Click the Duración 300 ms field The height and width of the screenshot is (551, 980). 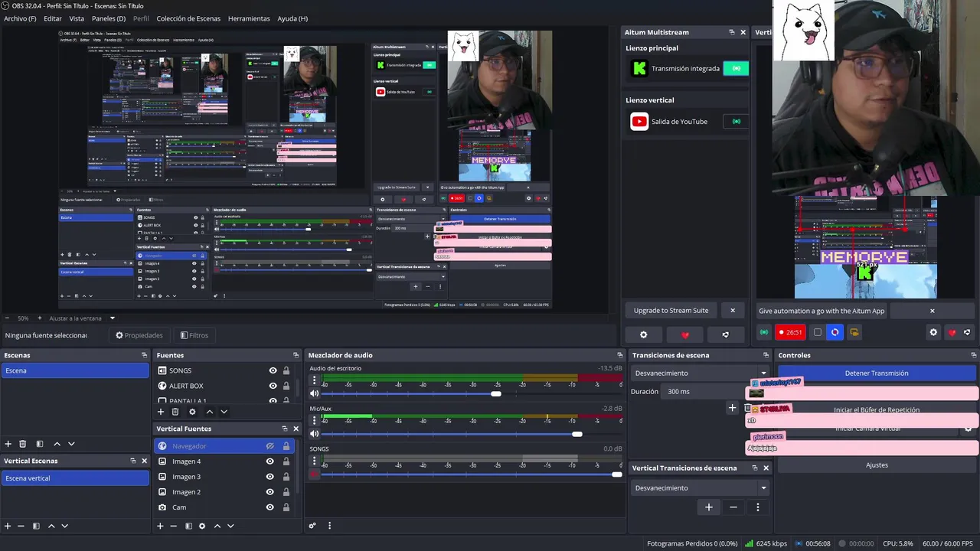pos(704,391)
